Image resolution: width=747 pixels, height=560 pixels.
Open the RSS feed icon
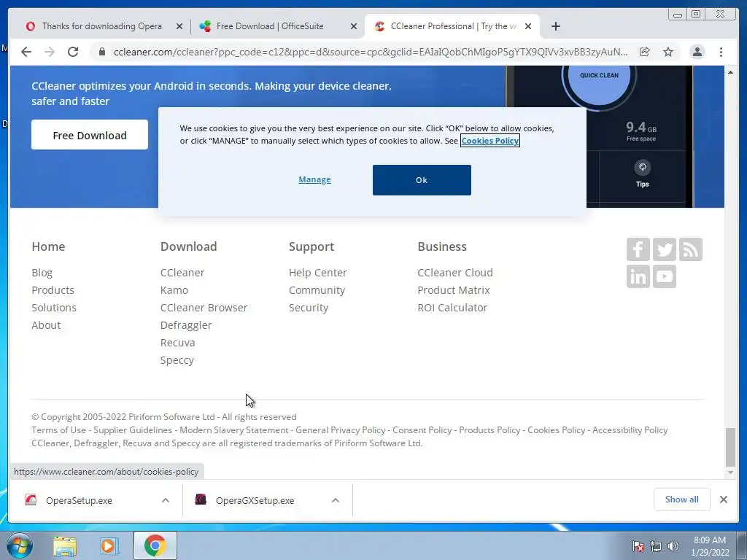[x=690, y=249]
